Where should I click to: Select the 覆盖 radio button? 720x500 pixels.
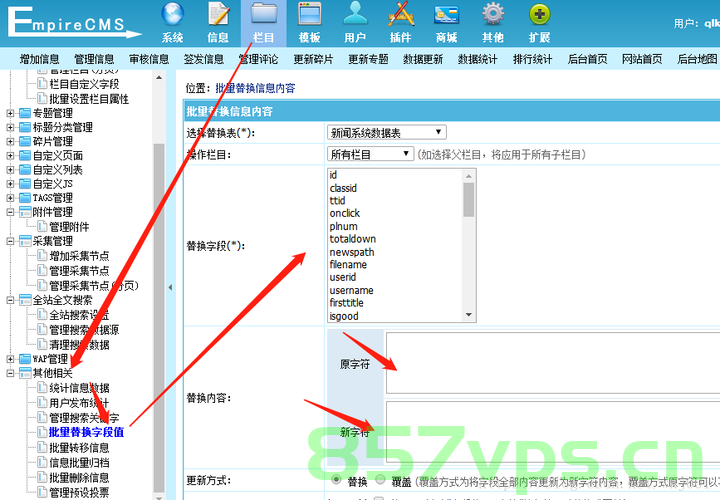[x=380, y=480]
